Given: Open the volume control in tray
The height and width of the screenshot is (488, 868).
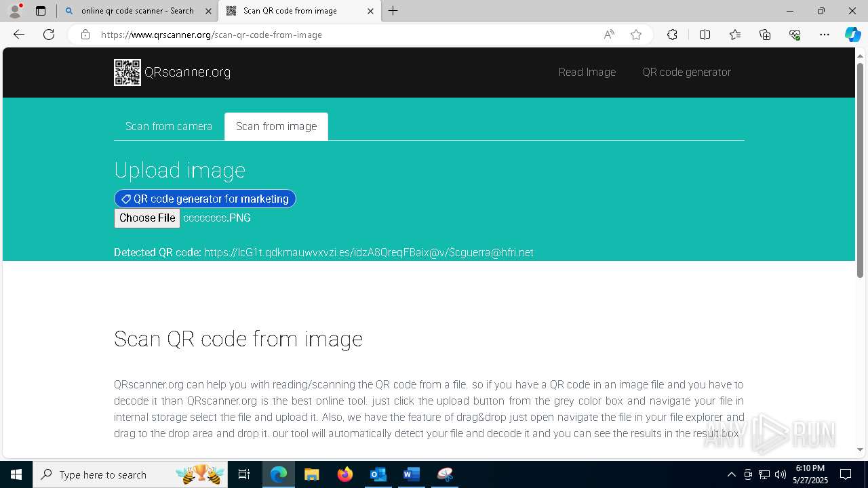Looking at the screenshot, I should tap(781, 474).
